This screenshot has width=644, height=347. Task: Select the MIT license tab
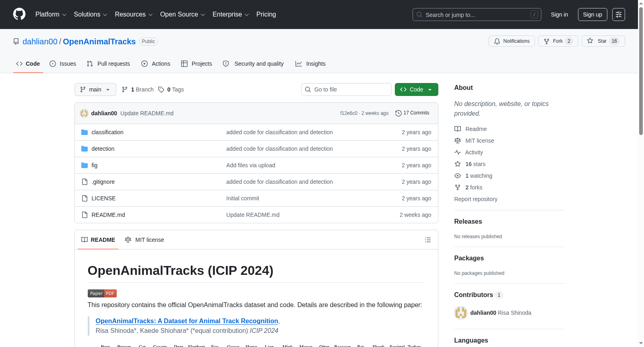tap(144, 240)
